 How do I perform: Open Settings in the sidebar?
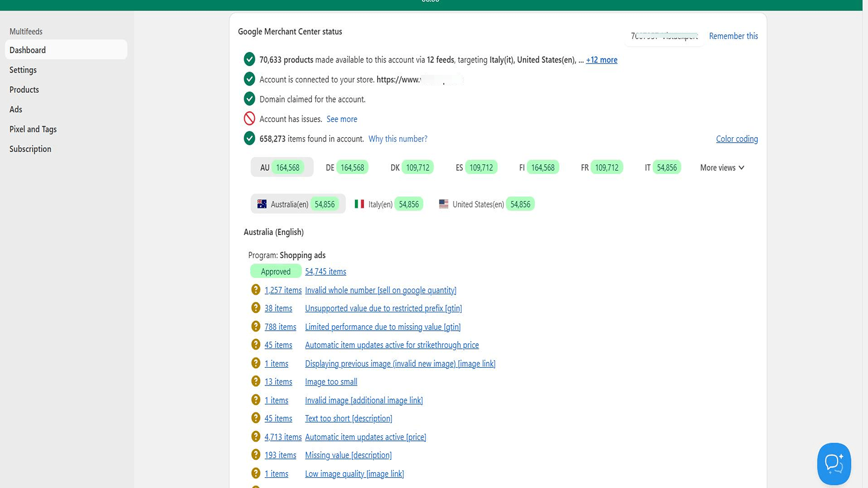pos(23,70)
